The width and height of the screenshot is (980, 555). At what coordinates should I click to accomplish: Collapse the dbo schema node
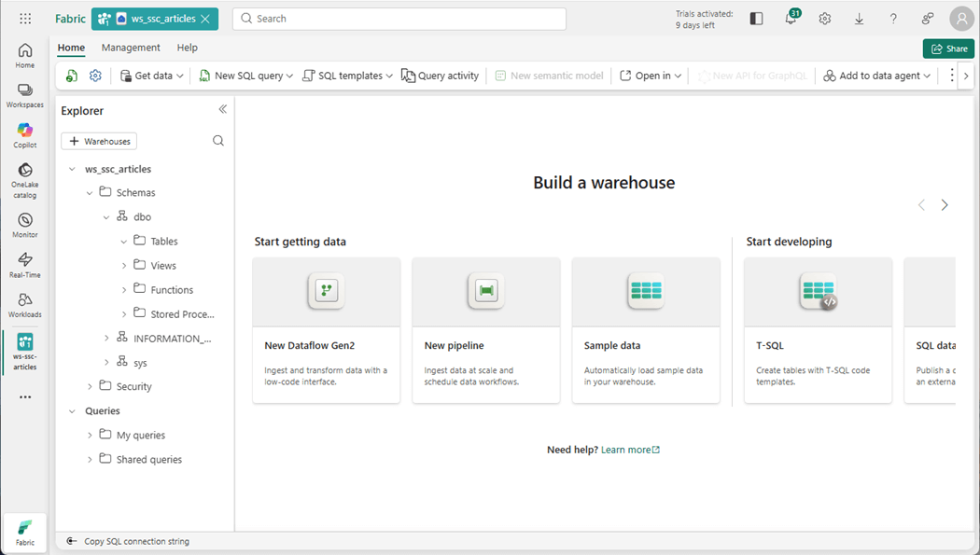coord(106,217)
